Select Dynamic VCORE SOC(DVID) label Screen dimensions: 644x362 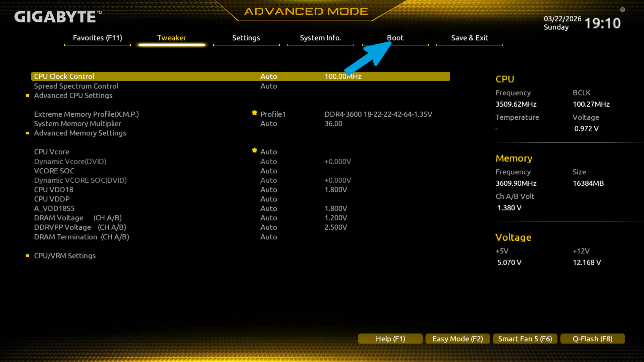80,180
